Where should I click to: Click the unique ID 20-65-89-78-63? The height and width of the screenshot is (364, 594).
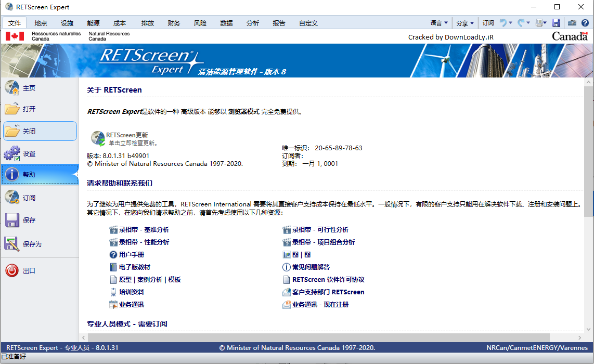click(x=338, y=148)
